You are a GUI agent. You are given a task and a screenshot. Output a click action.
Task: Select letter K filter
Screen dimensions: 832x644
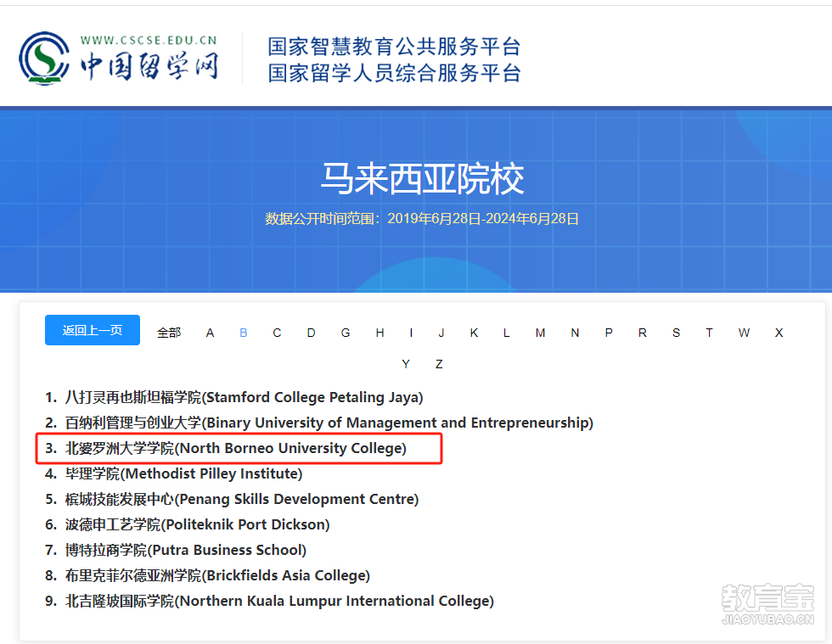(x=475, y=333)
